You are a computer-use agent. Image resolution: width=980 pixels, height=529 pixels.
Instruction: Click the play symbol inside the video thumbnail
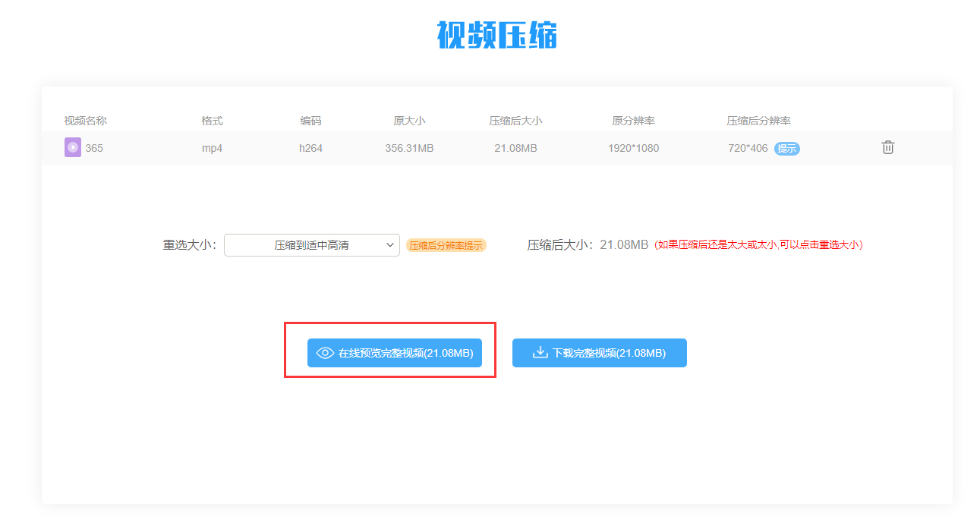[x=72, y=147]
